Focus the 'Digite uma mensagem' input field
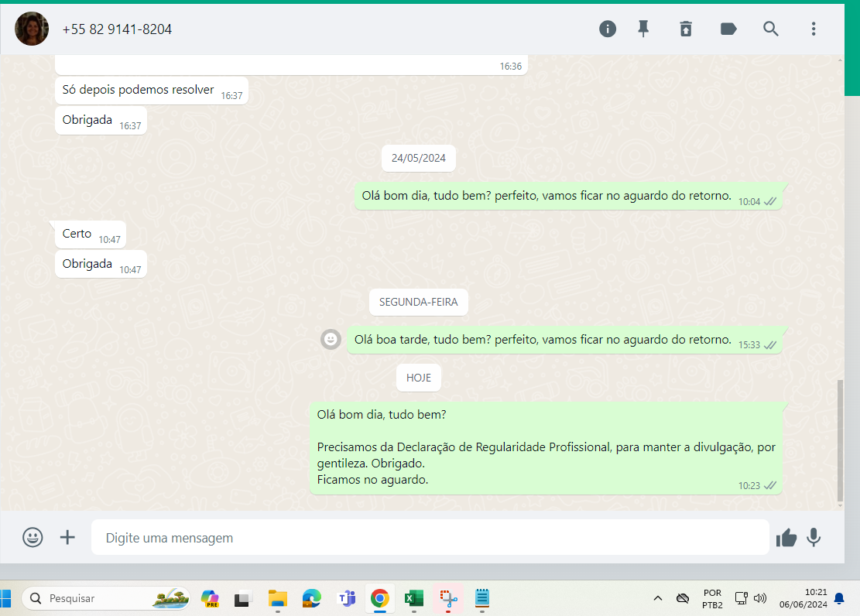Image resolution: width=860 pixels, height=616 pixels. pos(430,538)
